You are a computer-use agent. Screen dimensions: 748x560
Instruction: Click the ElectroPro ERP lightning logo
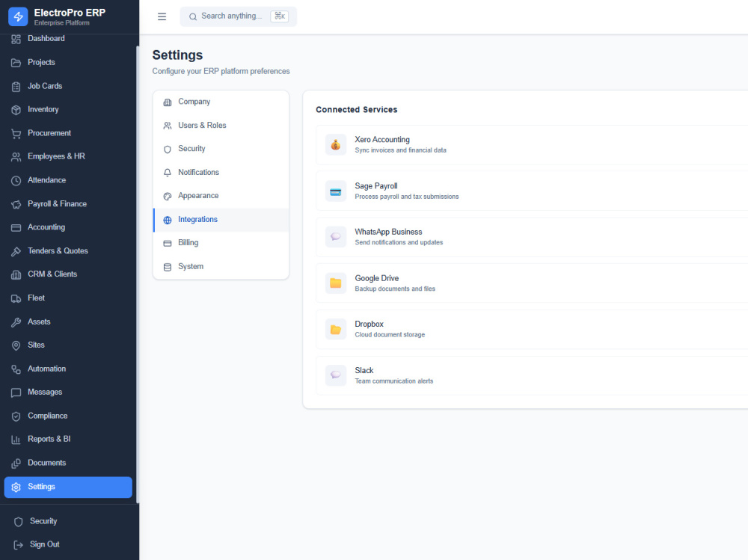click(x=18, y=16)
